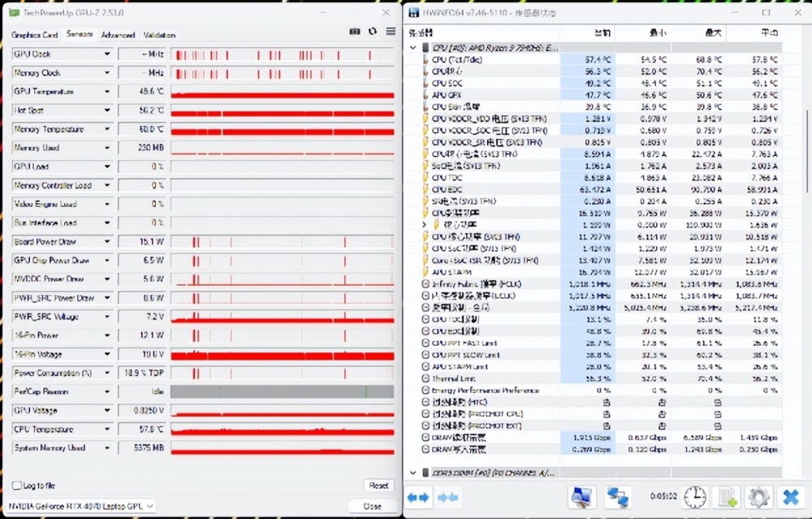The image size is (812, 519).
Task: Click the HWiNFO average column header
Action: pos(754,32)
